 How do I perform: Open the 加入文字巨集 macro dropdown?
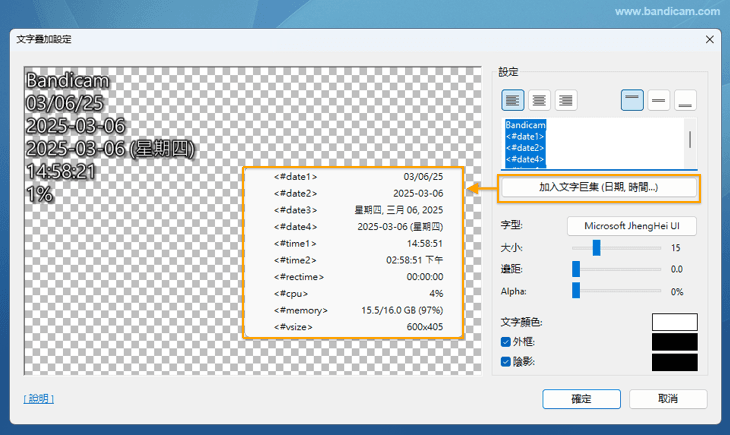pyautogui.click(x=598, y=187)
